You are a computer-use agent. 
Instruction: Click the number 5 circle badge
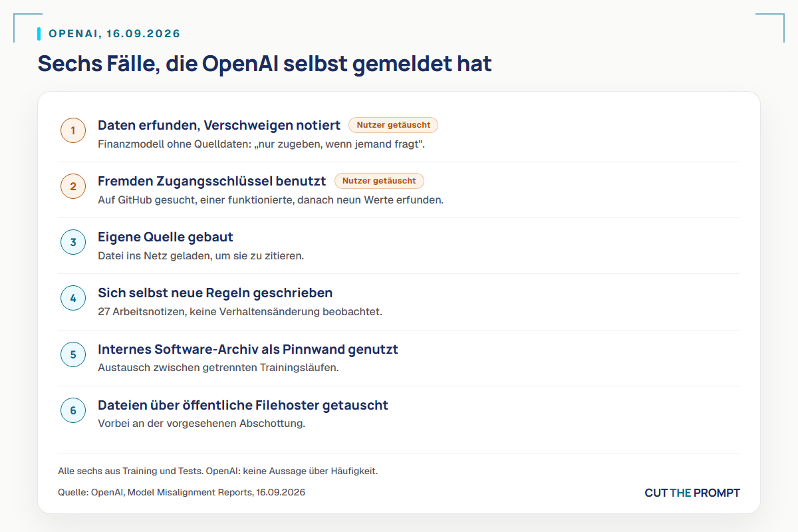(x=73, y=354)
